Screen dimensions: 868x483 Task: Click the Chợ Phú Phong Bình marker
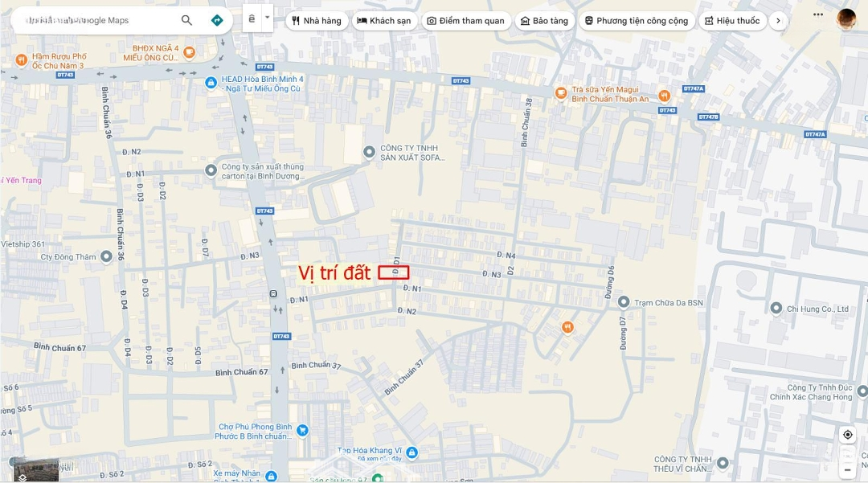302,431
